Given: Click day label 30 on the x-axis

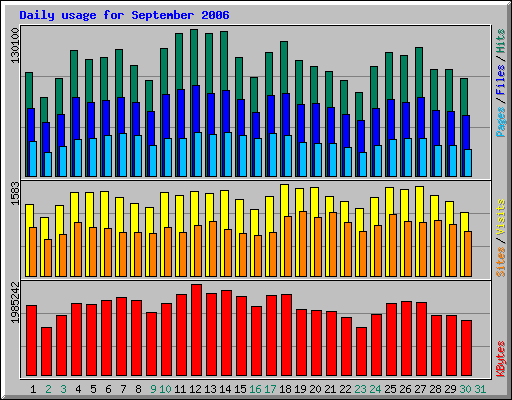Looking at the screenshot, I should coord(465,389).
